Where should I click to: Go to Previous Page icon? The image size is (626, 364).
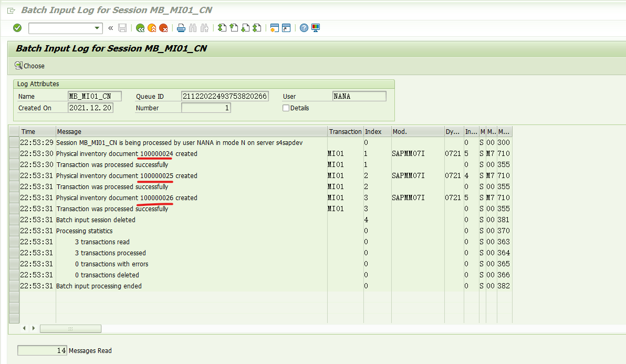coord(234,28)
